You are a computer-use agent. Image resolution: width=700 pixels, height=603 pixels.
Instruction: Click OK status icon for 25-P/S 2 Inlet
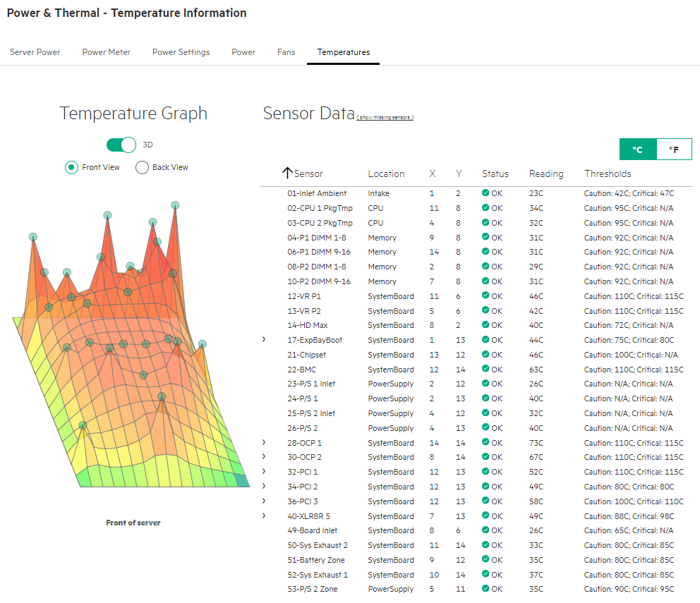click(x=485, y=413)
